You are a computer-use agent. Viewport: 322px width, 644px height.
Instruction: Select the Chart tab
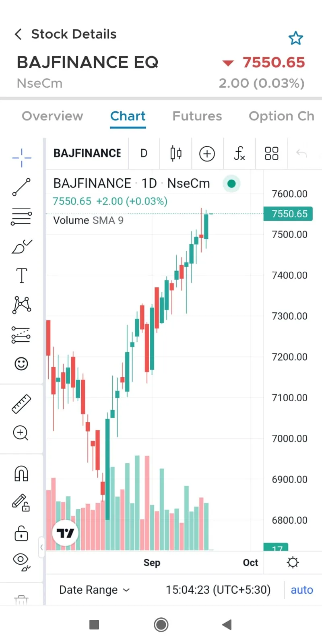pos(128,116)
